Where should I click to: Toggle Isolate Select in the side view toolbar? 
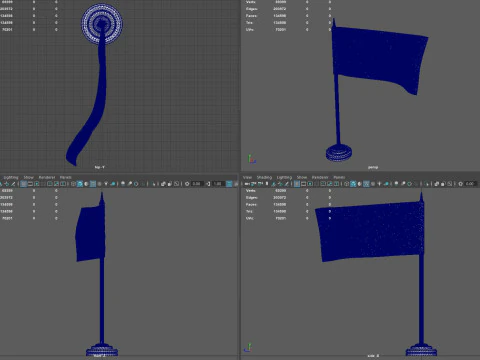point(427,184)
